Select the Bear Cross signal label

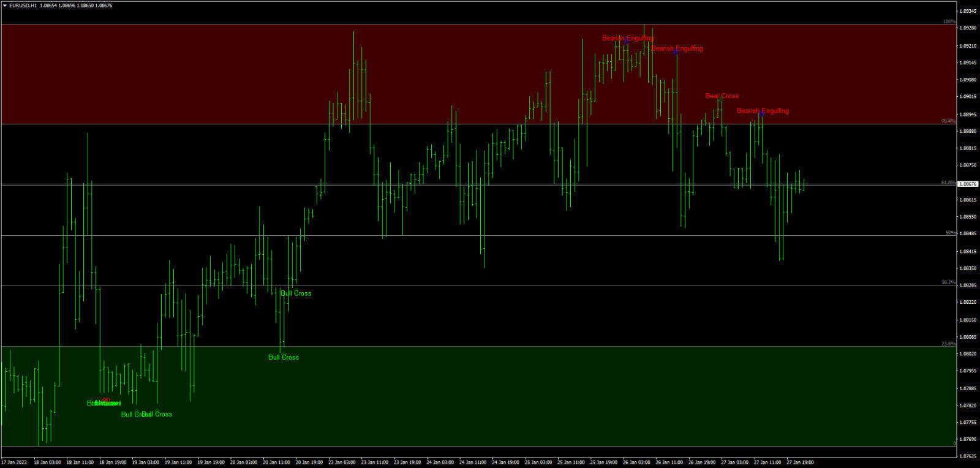pyautogui.click(x=722, y=96)
